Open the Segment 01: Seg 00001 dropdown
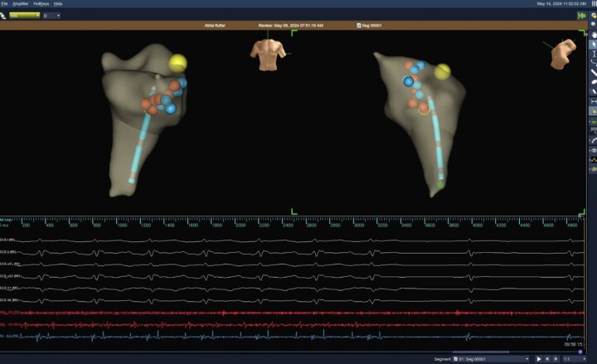 (x=491, y=359)
